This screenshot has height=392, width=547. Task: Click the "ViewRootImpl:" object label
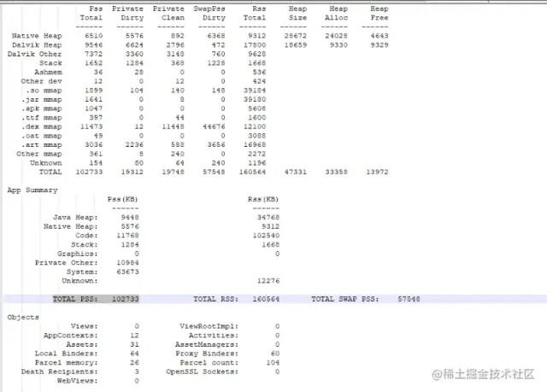209,326
